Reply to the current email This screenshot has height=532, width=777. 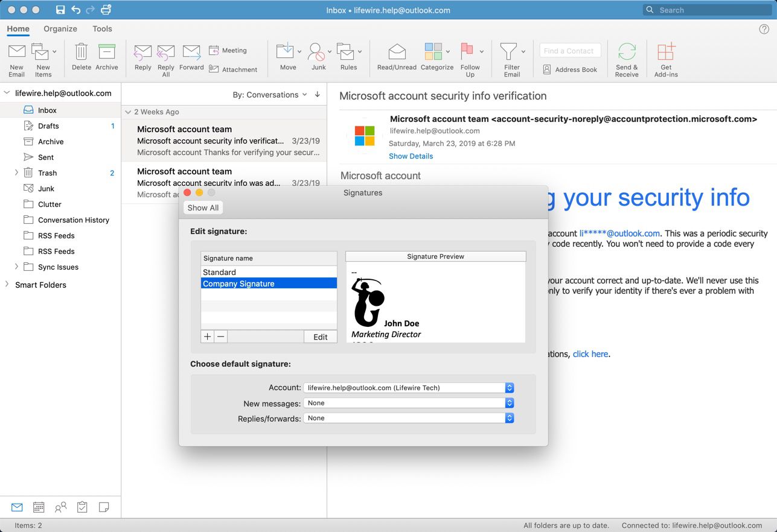tap(143, 57)
